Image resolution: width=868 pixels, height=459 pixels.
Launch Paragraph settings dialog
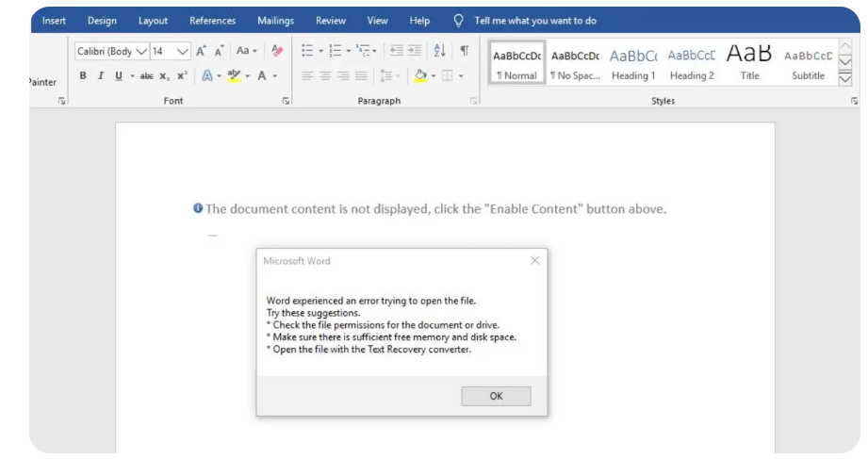point(473,101)
